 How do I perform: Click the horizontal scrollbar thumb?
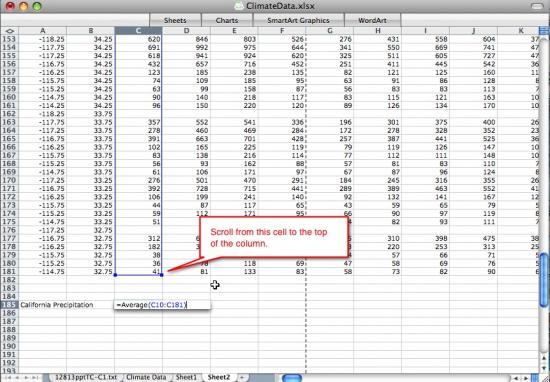click(x=292, y=378)
